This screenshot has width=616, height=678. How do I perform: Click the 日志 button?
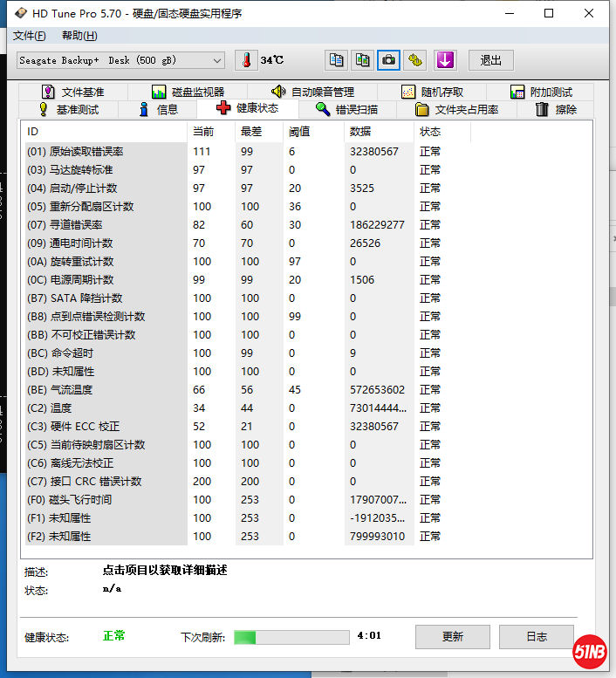tap(537, 637)
